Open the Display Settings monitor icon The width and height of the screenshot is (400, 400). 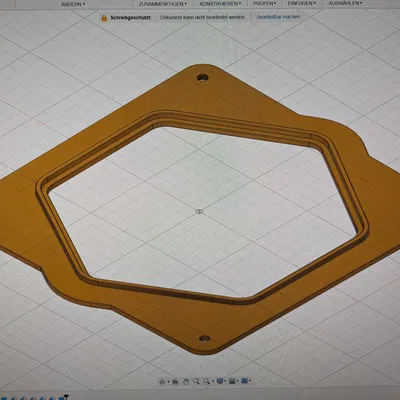(x=220, y=381)
